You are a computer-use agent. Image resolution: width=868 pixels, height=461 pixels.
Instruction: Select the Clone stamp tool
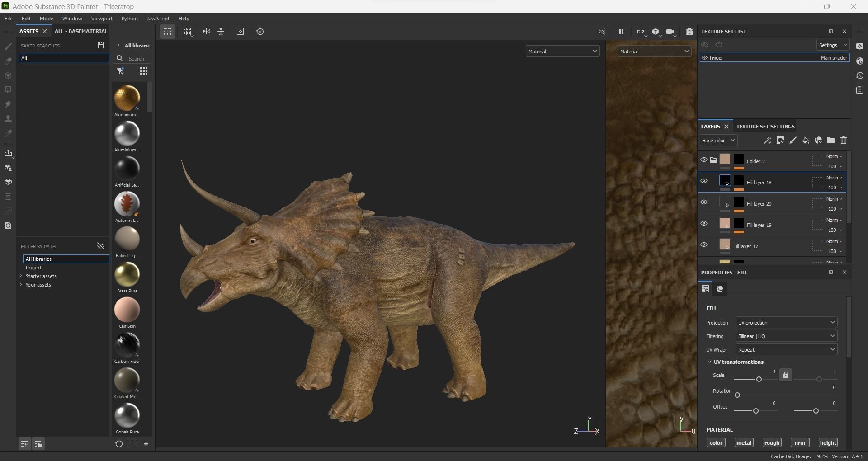tap(8, 119)
